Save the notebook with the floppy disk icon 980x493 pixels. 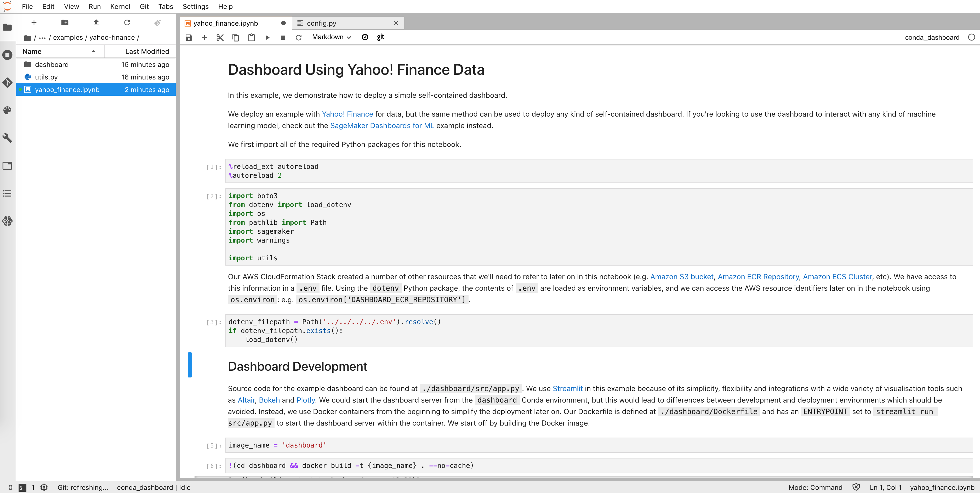pyautogui.click(x=189, y=37)
